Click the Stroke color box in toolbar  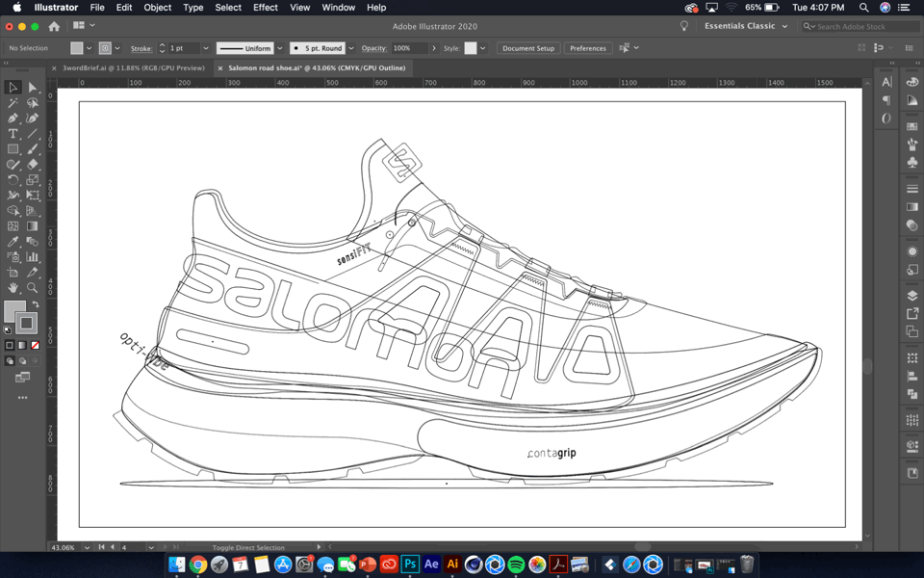[27, 323]
